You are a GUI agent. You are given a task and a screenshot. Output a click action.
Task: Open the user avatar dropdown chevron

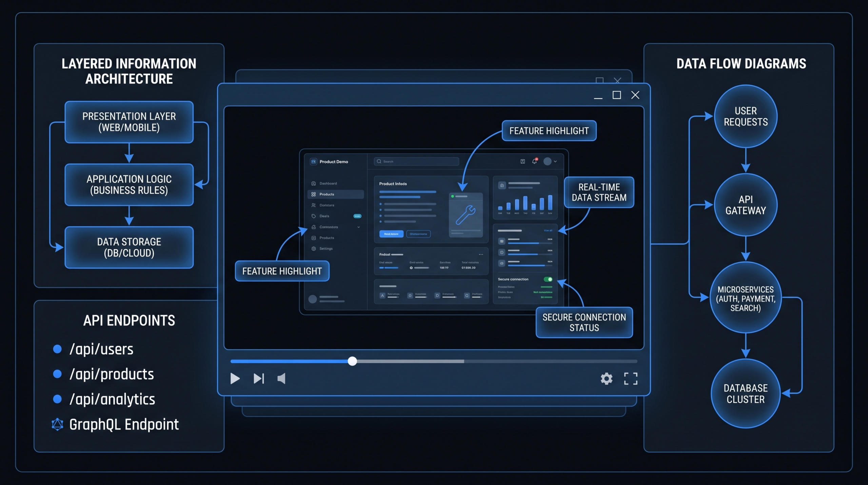click(555, 162)
